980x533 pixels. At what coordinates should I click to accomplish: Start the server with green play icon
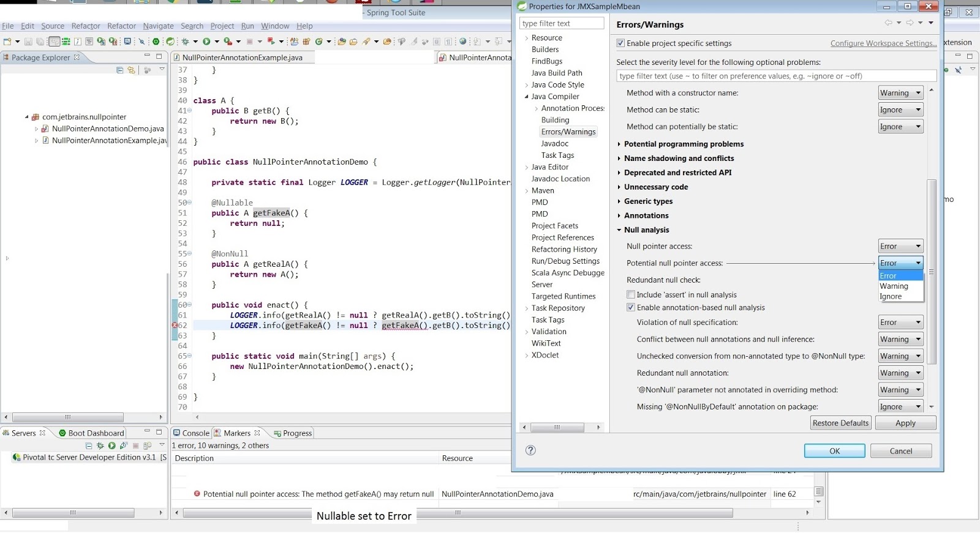tap(112, 446)
